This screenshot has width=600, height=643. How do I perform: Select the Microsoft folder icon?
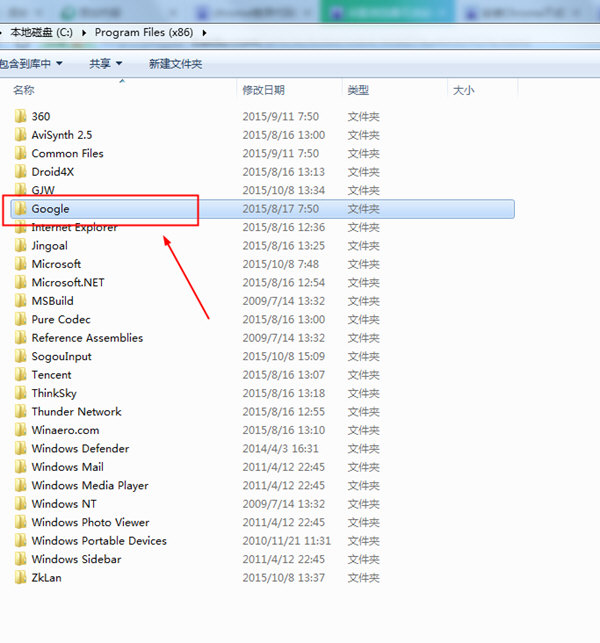point(21,264)
